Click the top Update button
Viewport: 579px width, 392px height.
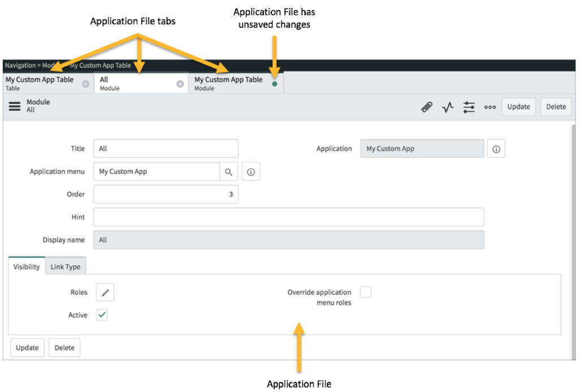518,106
